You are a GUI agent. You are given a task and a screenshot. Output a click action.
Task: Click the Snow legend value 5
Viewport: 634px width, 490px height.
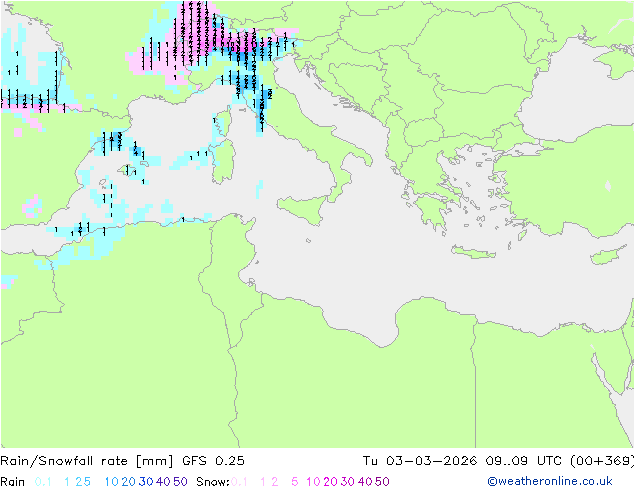(295, 482)
